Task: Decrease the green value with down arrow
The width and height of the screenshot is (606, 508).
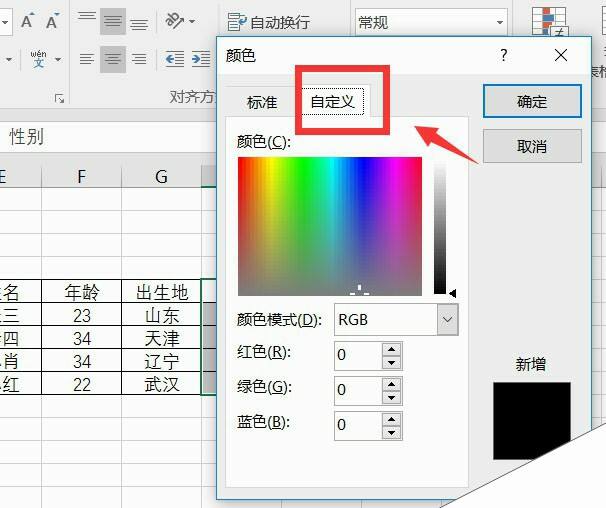Action: [x=392, y=397]
